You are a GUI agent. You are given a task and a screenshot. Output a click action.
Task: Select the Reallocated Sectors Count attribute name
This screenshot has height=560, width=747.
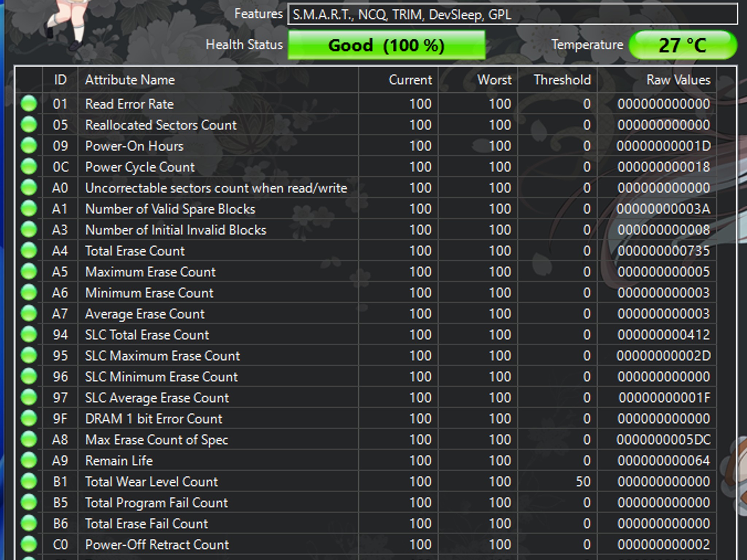161,125
